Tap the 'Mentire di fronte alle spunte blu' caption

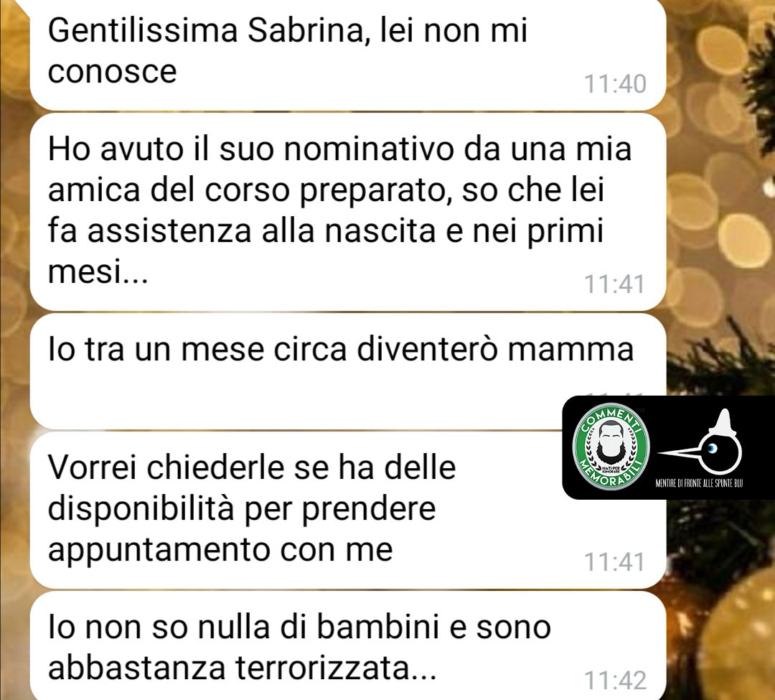699,483
